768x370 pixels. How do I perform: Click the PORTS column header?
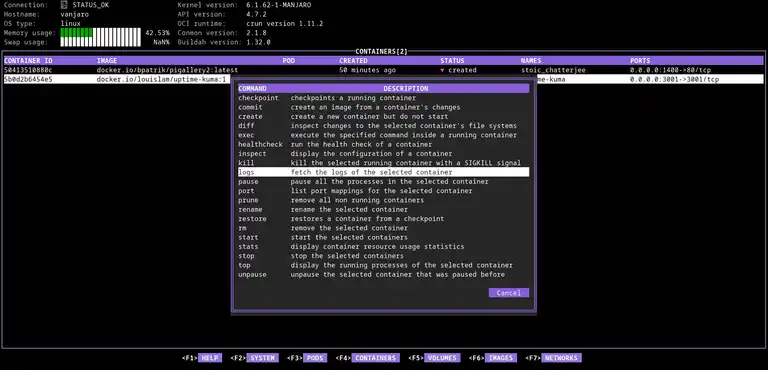tap(640, 61)
